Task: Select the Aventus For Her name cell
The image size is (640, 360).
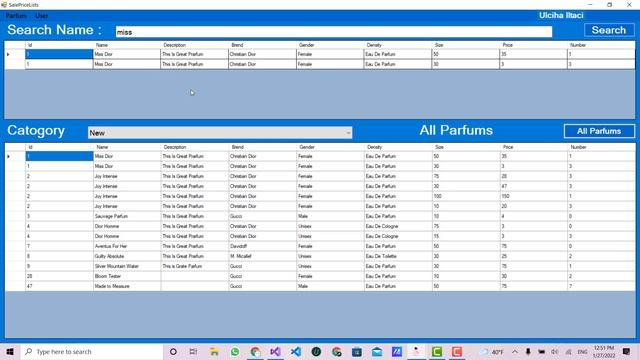Action: [x=127, y=246]
